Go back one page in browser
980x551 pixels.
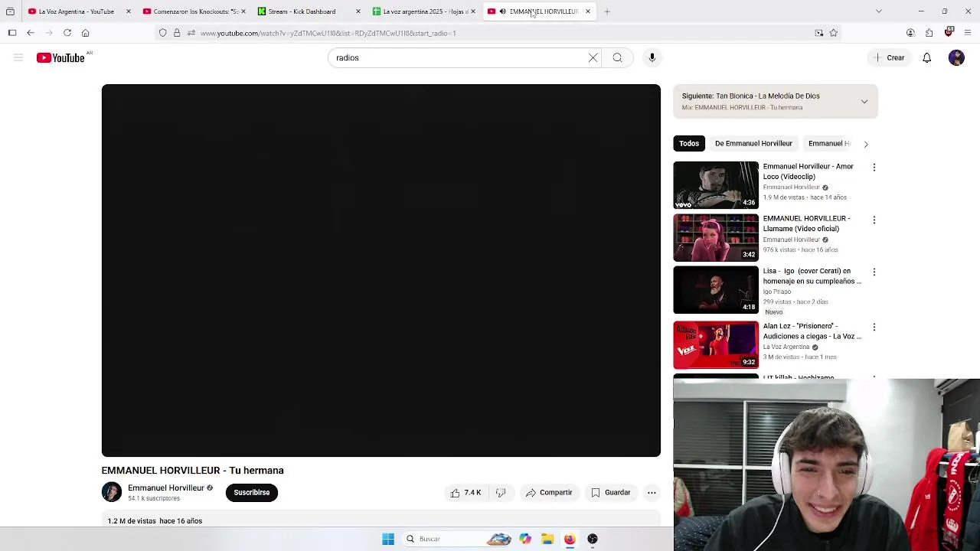[x=31, y=33]
